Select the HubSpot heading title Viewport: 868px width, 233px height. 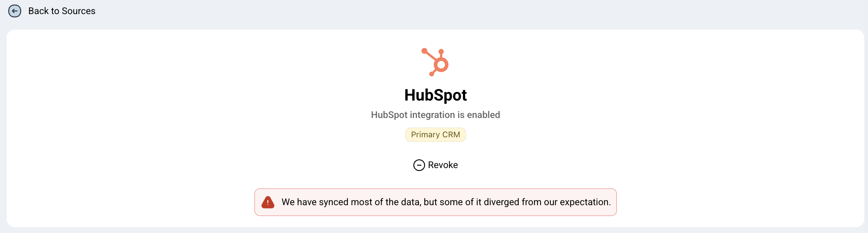435,95
